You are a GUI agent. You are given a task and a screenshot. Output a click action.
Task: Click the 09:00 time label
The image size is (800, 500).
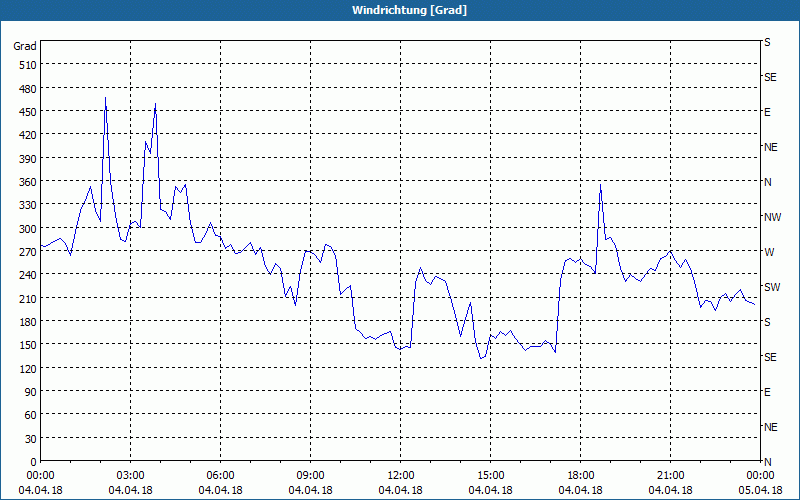click(310, 476)
